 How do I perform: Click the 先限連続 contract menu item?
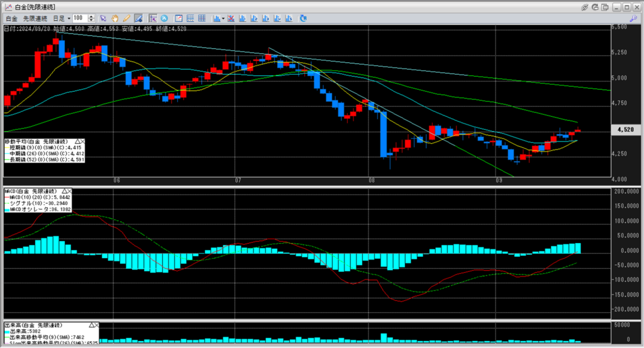(36, 18)
